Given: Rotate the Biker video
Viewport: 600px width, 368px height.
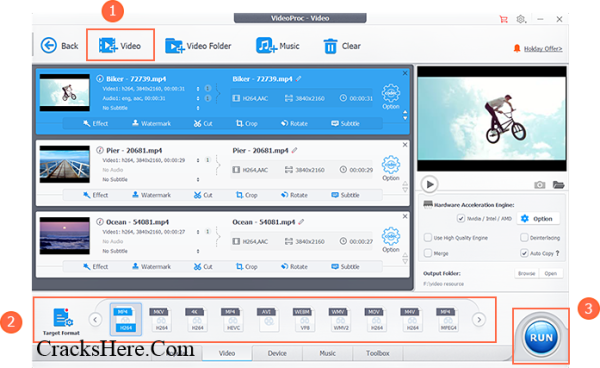Looking at the screenshot, I should coord(294,124).
